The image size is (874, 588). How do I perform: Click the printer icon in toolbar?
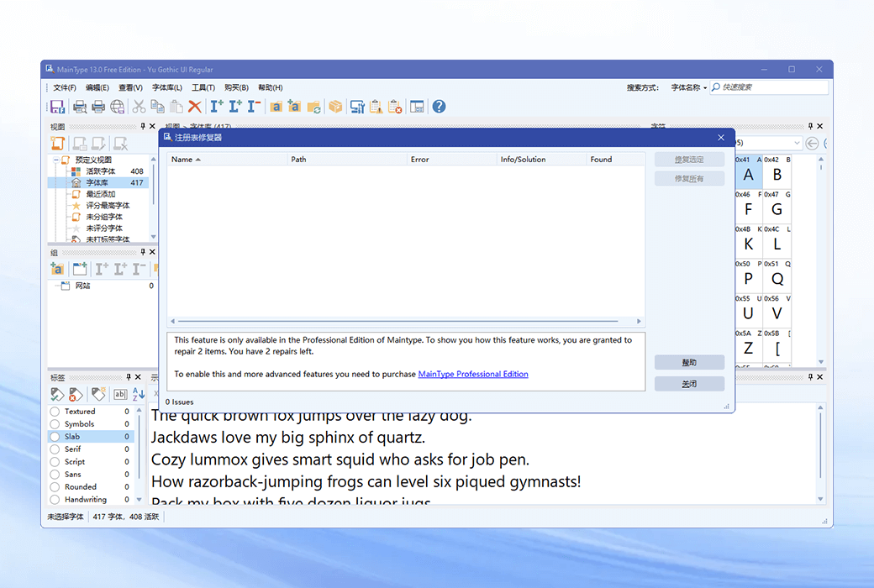click(x=98, y=107)
